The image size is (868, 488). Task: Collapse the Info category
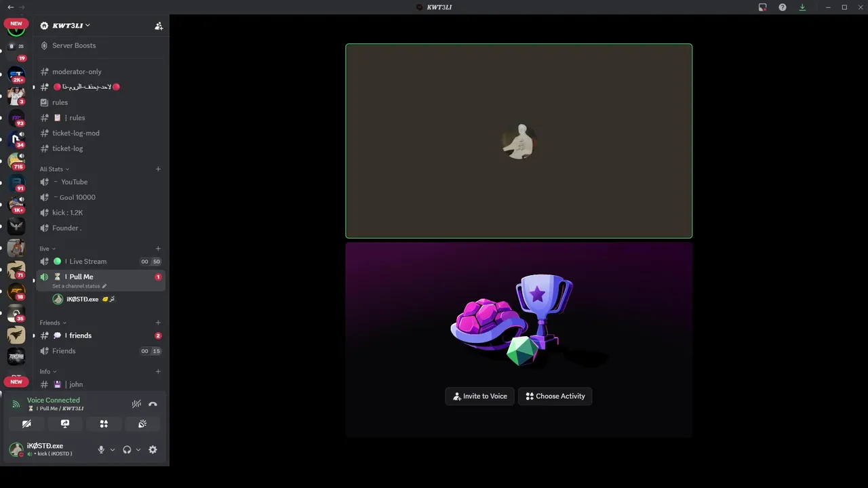(48, 371)
